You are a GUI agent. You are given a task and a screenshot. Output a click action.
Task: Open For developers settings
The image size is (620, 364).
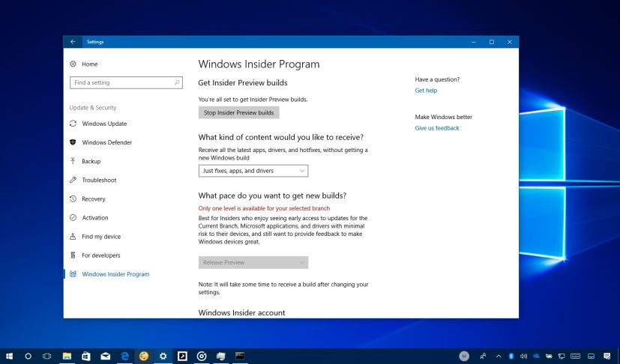[x=100, y=255]
